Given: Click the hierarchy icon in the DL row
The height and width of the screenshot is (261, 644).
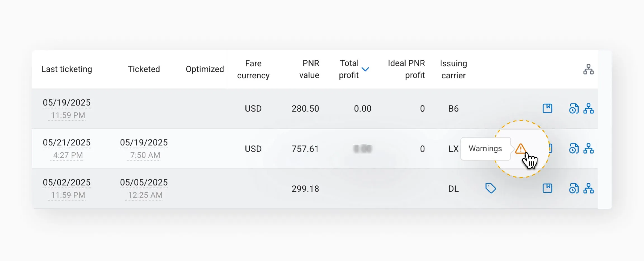Looking at the screenshot, I should [588, 189].
